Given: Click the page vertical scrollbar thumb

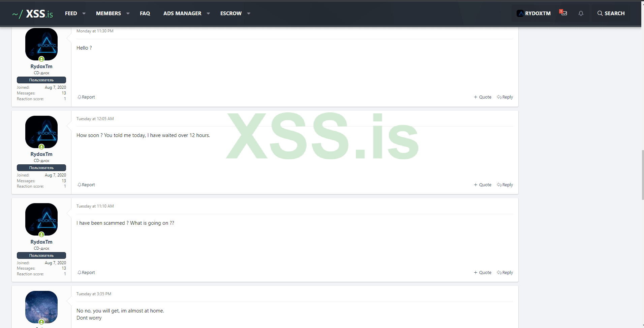Looking at the screenshot, I should tap(643, 175).
